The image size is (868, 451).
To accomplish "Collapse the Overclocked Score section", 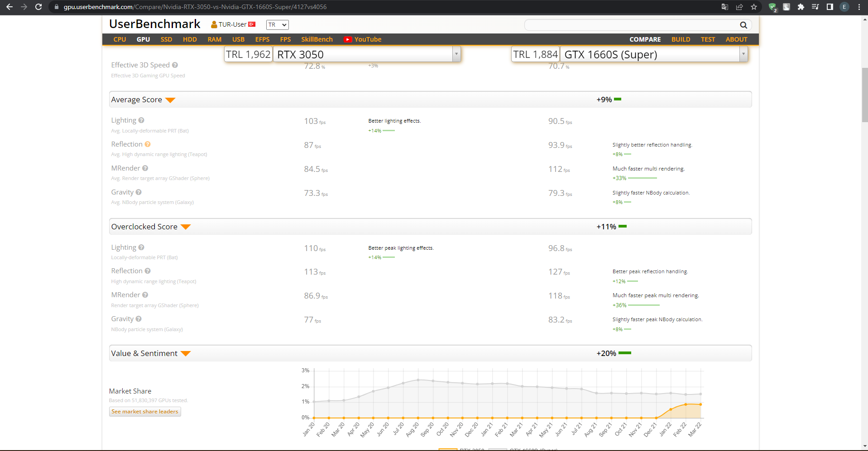I will [x=186, y=227].
